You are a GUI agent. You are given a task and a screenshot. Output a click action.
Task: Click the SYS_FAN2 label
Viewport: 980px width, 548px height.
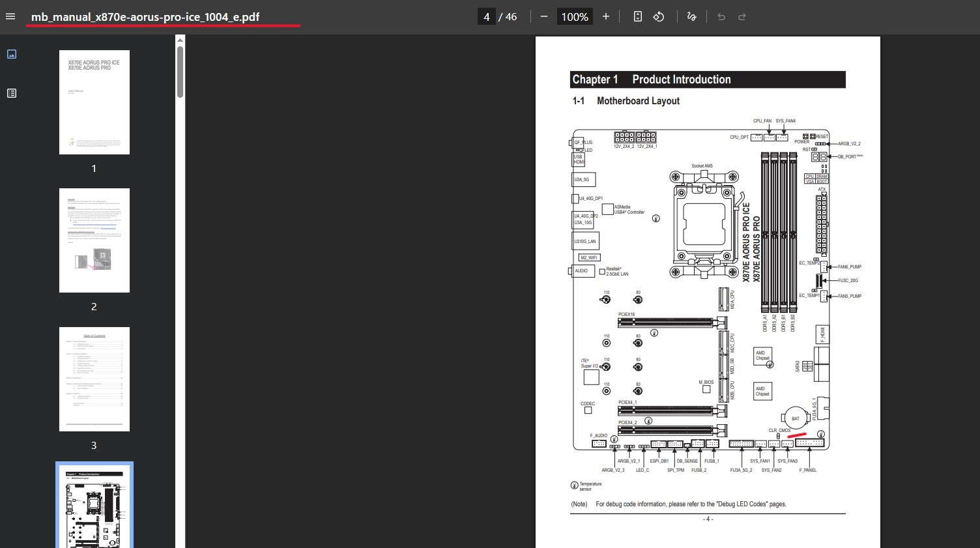point(771,470)
